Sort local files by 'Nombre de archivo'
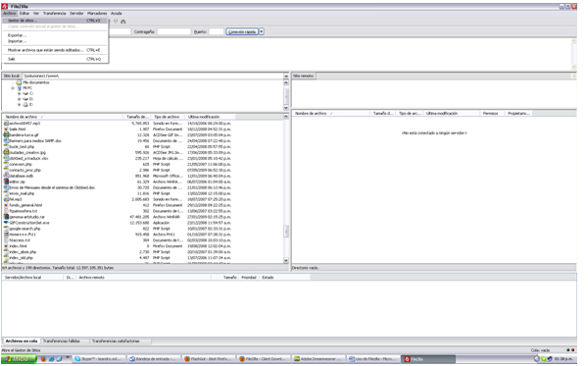This screenshot has width=588, height=366. [x=63, y=117]
